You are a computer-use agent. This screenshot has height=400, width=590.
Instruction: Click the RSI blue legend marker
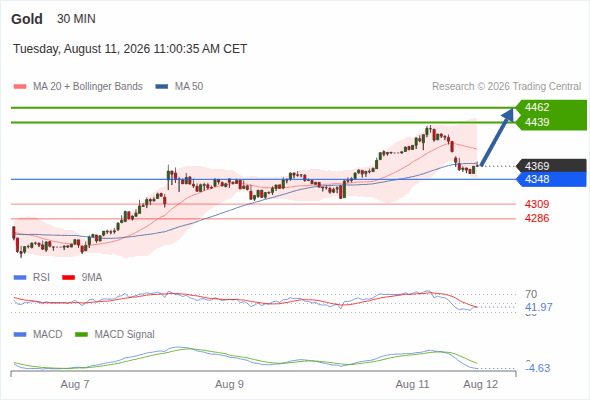click(20, 278)
